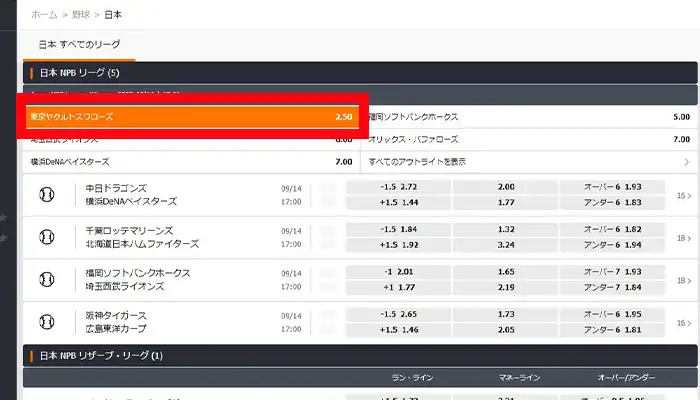Select 東京ヤクルトスワローズ outright at 2.50
Viewport: 700px width, 400px height.
point(192,117)
